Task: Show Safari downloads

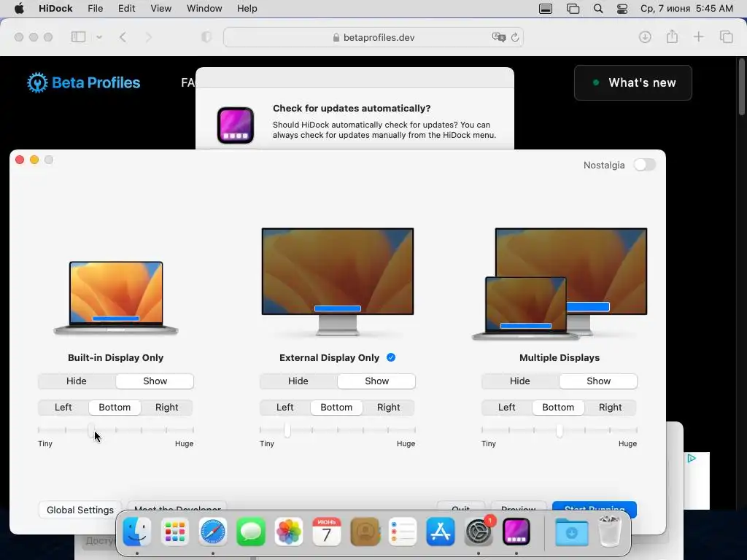Action: [x=645, y=37]
